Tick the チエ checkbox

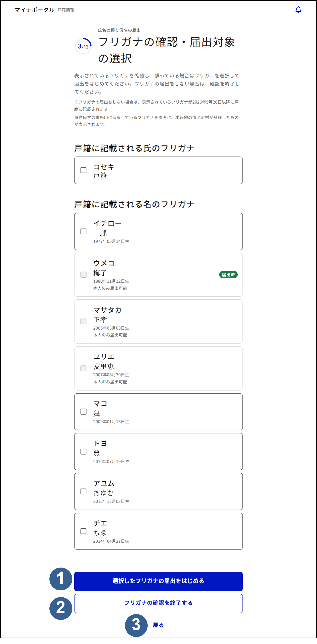[83, 531]
